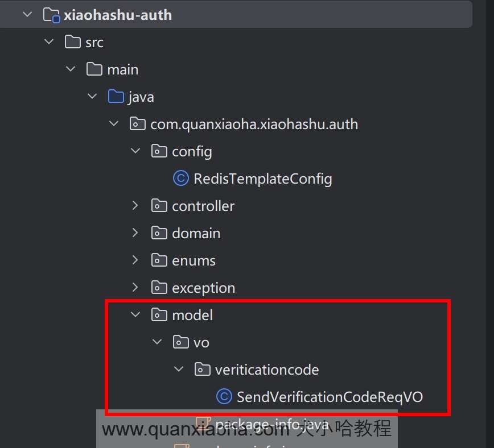Click the veriticationcode package icon
The image size is (494, 448).
(x=202, y=370)
